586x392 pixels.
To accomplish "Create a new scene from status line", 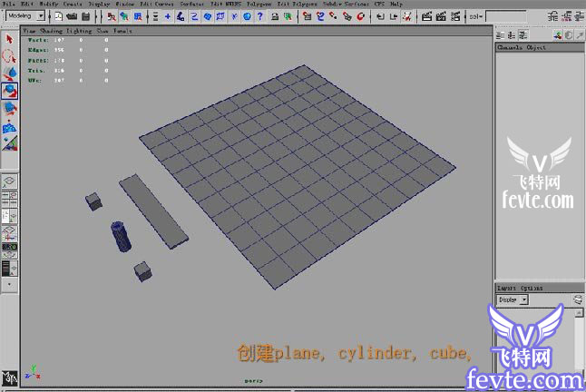I will tap(59, 16).
